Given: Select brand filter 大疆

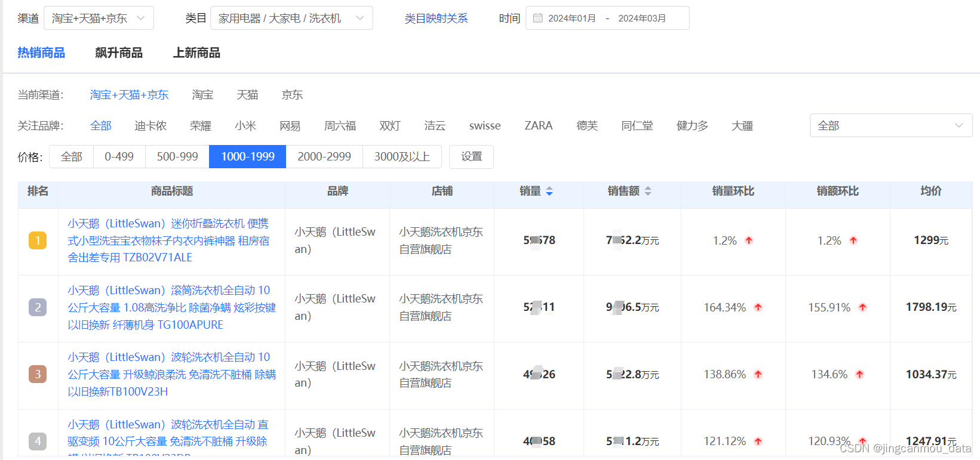Looking at the screenshot, I should [742, 126].
